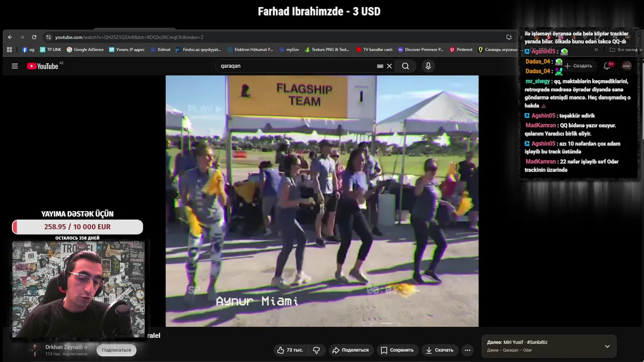Viewport: 644px width, 362px height.
Task: Subscribe with the Подписаться button
Action: point(116,350)
